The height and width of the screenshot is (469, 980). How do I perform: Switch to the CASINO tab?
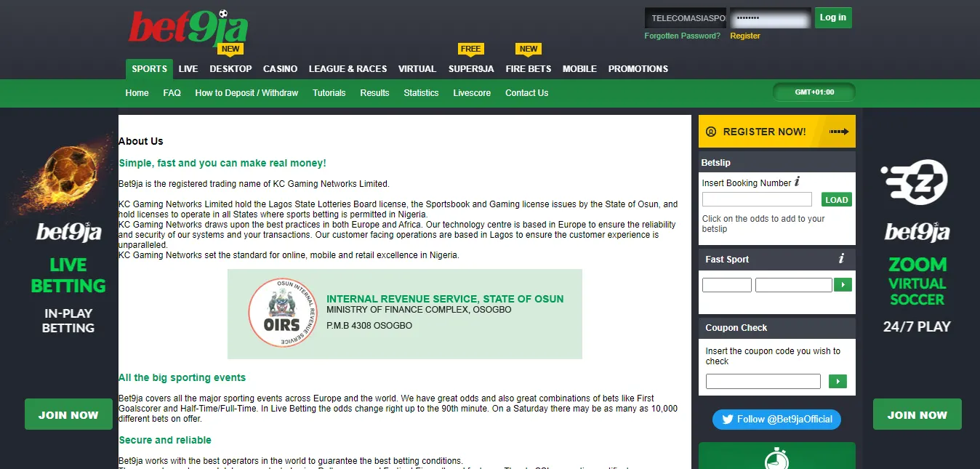[x=280, y=68]
